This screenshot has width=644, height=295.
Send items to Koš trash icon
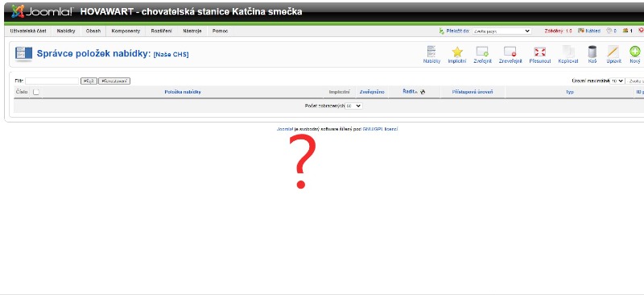point(592,55)
